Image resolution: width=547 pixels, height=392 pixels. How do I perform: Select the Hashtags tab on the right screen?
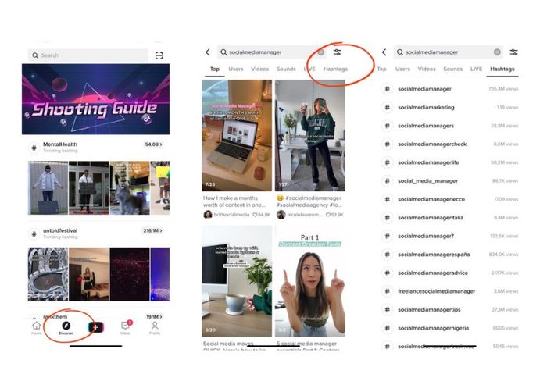tap(502, 69)
